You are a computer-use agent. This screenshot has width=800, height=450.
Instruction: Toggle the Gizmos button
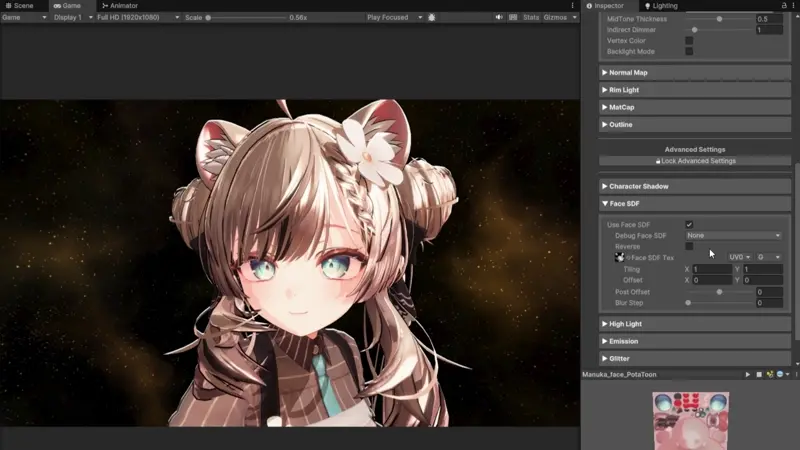[555, 17]
